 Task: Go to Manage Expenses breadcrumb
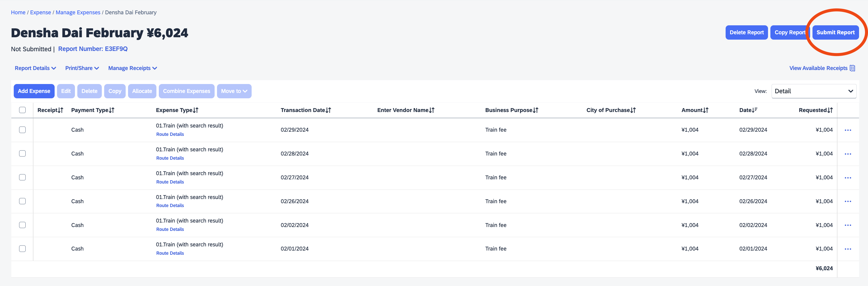click(78, 13)
